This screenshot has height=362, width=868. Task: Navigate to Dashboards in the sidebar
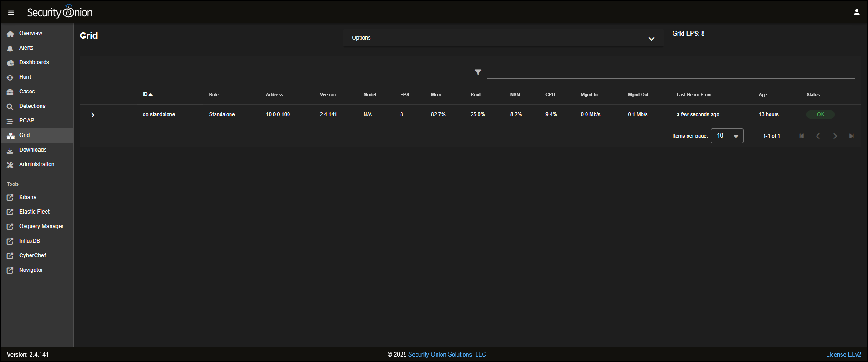[x=34, y=62]
